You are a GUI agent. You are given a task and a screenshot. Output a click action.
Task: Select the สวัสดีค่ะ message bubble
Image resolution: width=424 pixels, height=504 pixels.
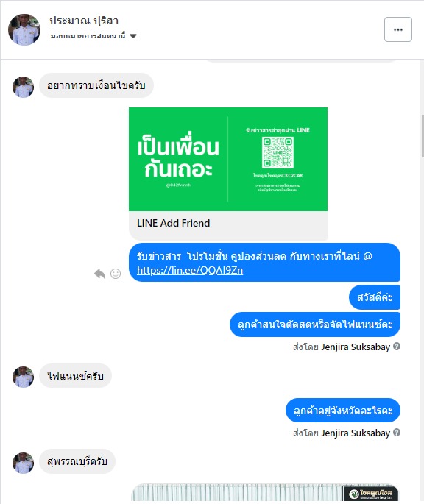tap(375, 297)
